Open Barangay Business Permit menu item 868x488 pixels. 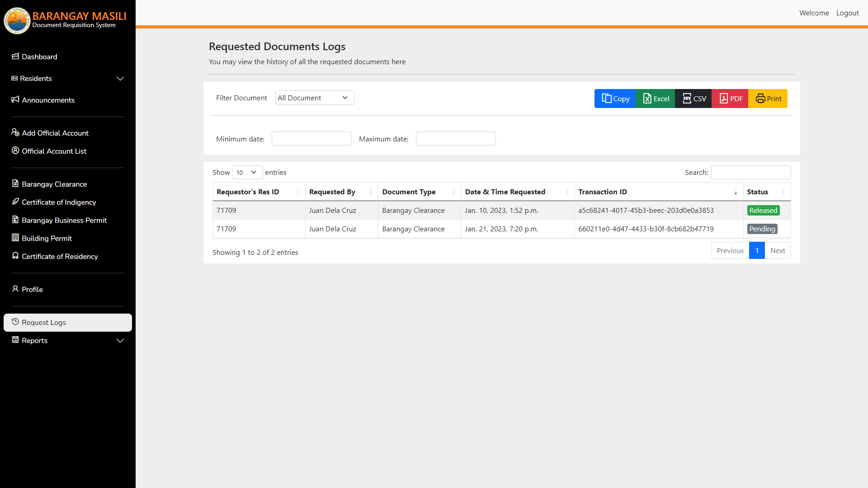[x=64, y=220]
